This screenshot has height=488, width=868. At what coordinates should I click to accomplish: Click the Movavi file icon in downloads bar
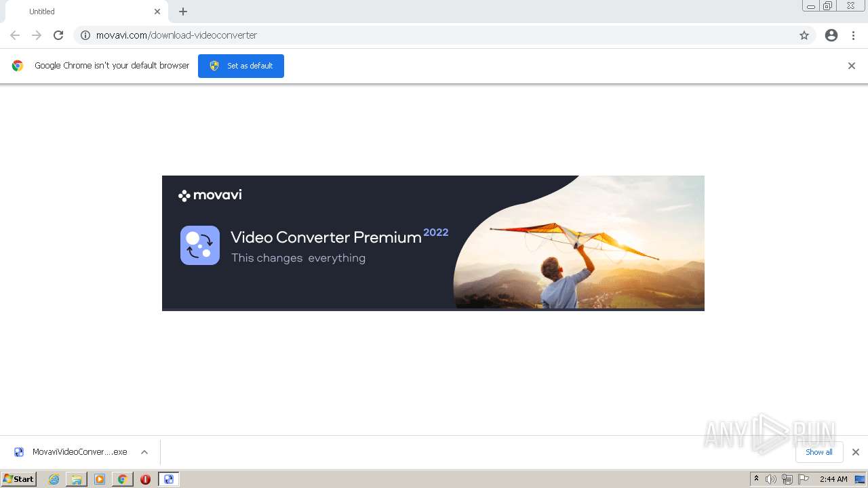click(19, 452)
